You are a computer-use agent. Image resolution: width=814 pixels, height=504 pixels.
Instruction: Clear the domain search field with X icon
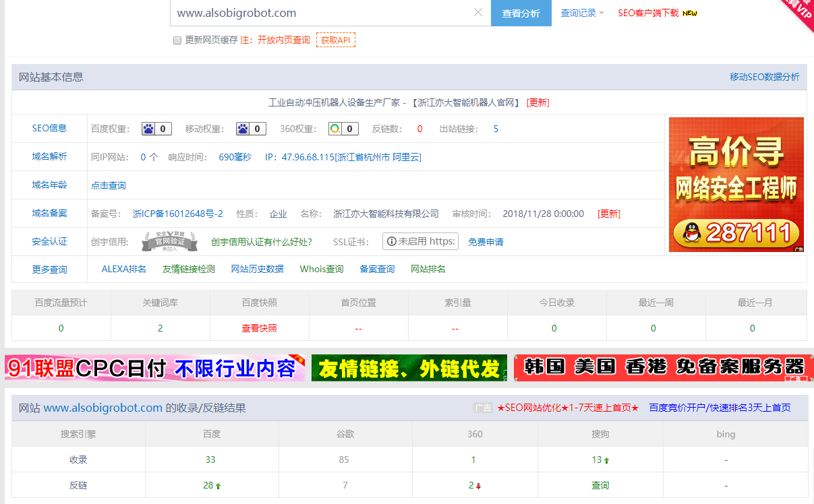478,13
